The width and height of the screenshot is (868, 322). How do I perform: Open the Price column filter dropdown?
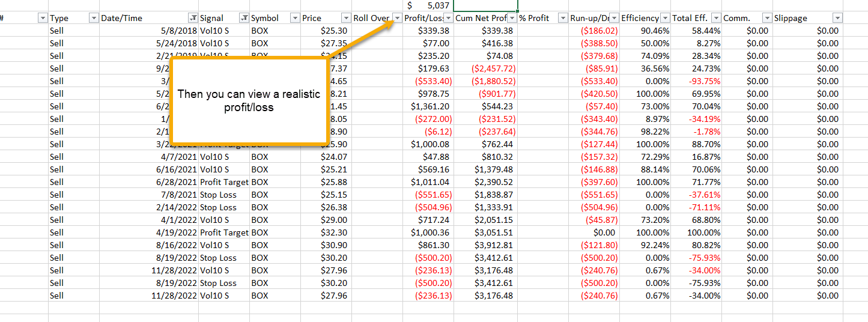346,18
